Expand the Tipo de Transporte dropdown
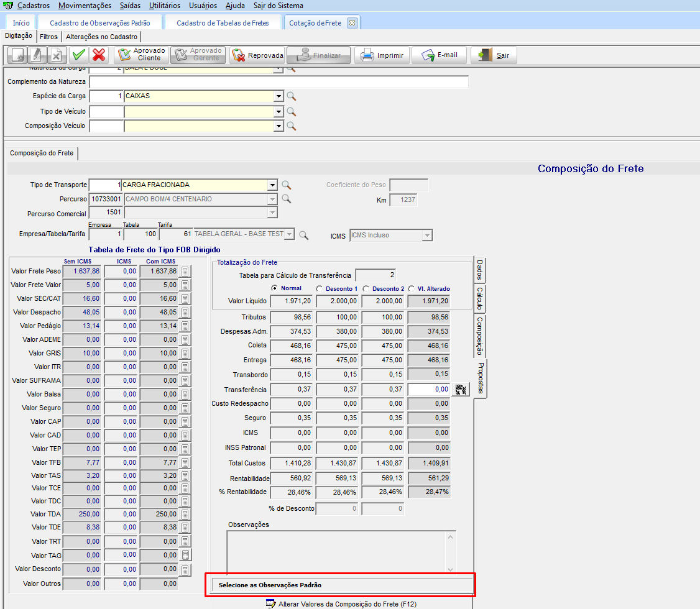The width and height of the screenshot is (700, 609). [x=272, y=185]
